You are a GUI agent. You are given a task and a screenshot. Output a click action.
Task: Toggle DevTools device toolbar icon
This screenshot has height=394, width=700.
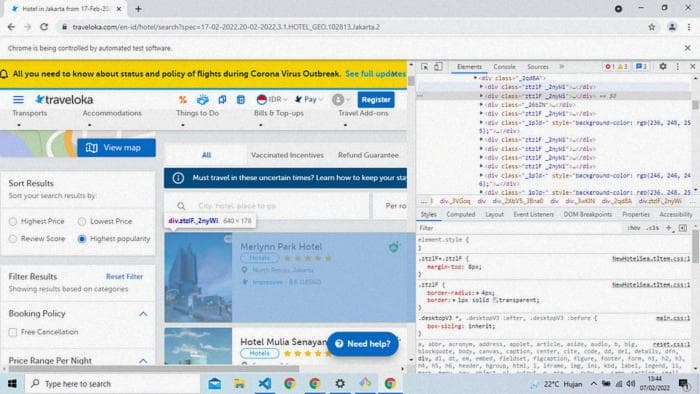click(438, 66)
